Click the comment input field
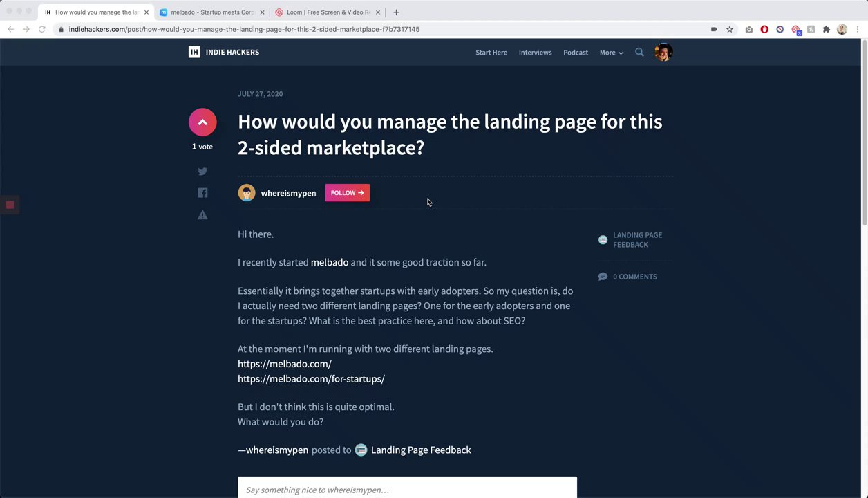The width and height of the screenshot is (868, 498). 407,488
